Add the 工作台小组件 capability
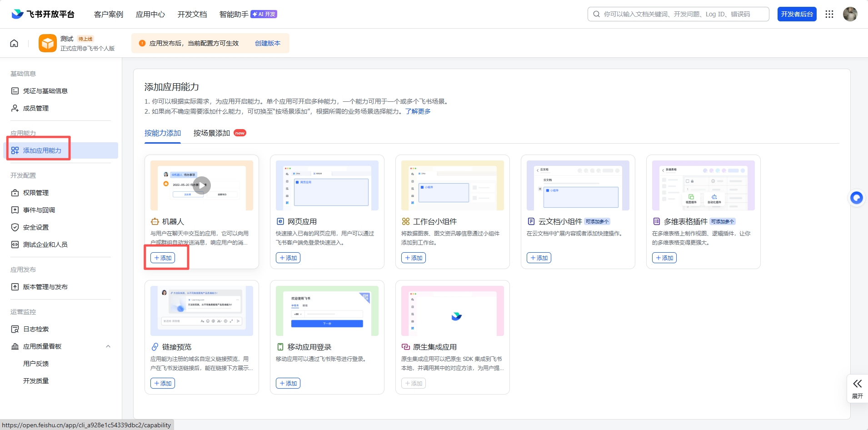 (414, 258)
